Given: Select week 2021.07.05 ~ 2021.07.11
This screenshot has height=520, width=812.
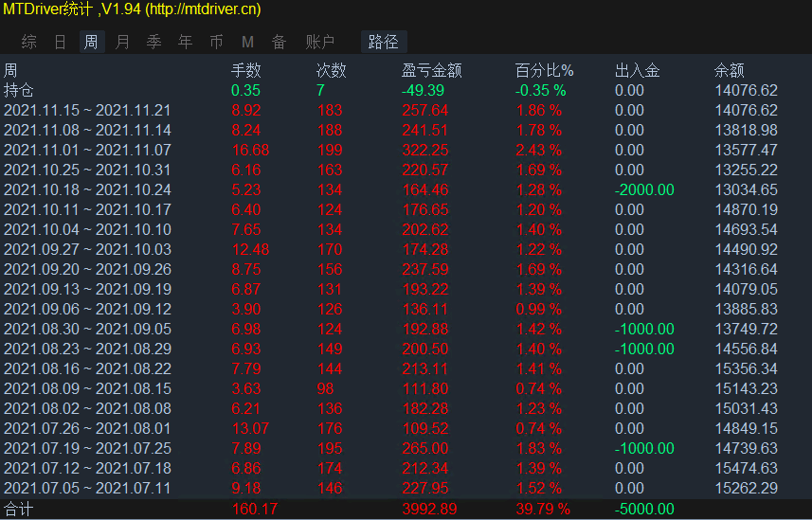Looking at the screenshot, I should (x=87, y=488).
